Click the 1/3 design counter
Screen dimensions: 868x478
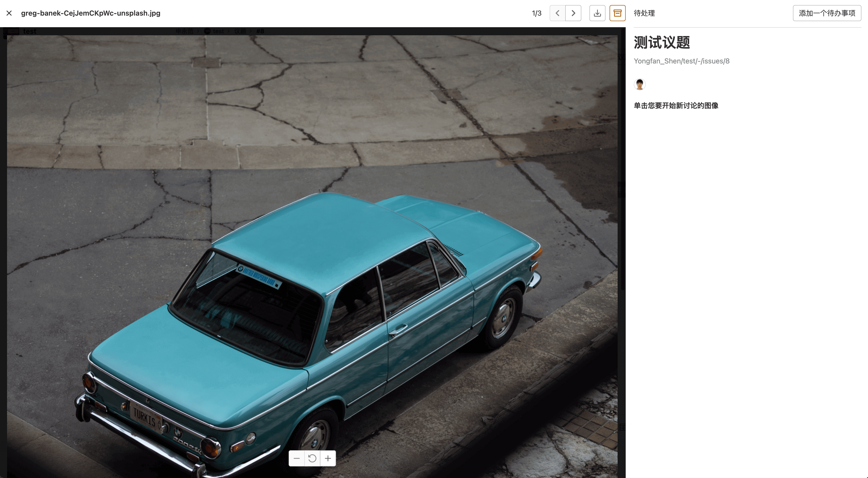(537, 13)
